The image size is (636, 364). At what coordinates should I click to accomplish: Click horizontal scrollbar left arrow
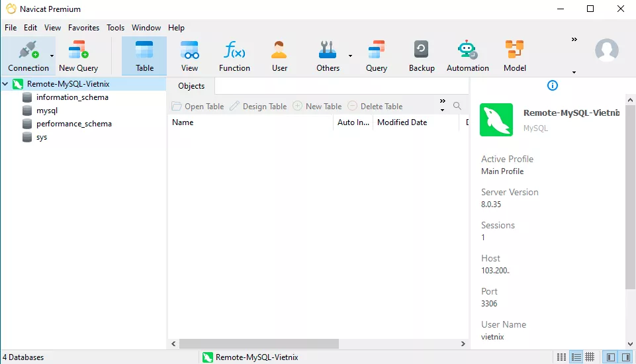[x=173, y=343]
